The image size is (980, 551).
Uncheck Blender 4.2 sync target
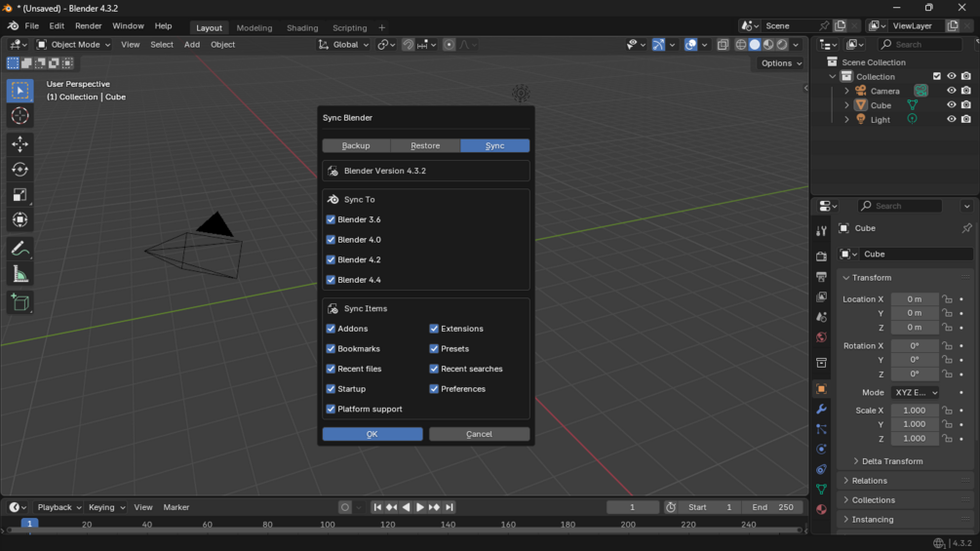pos(331,259)
